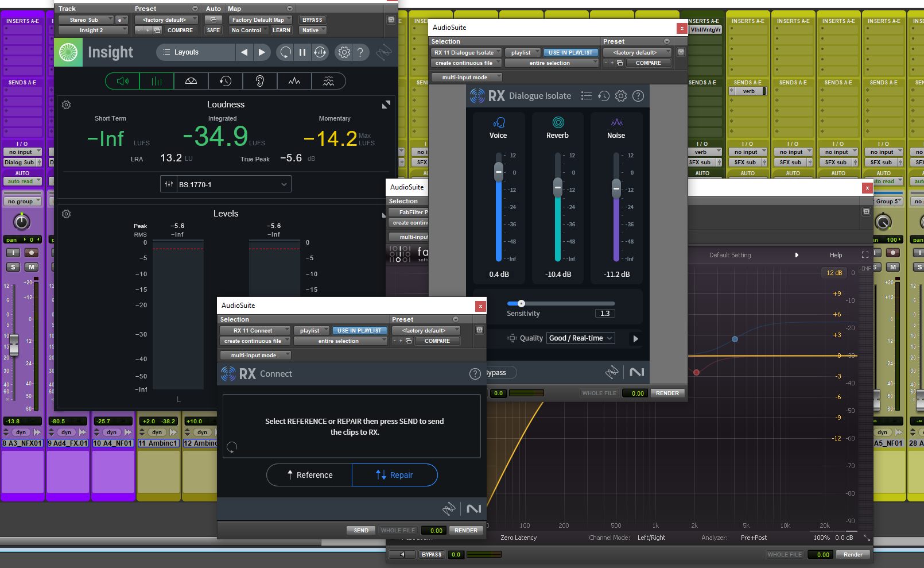Pause metering in Insight
This screenshot has height=568, width=924.
[x=302, y=52]
